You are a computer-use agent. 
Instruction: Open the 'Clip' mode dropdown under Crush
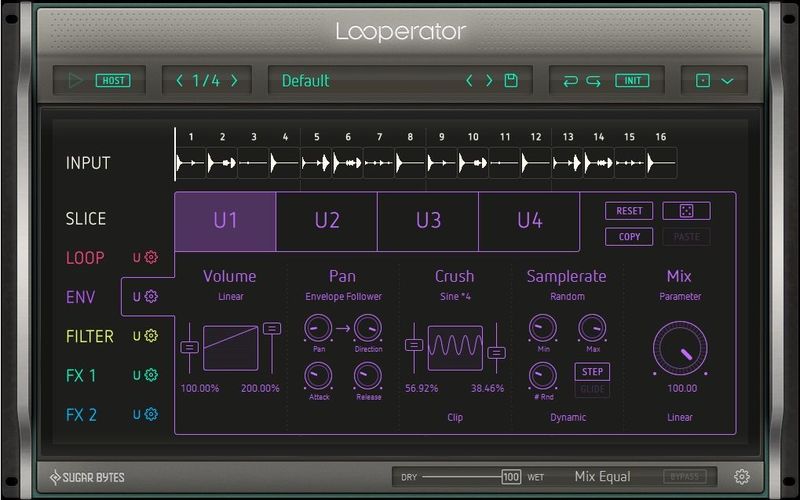(455, 417)
